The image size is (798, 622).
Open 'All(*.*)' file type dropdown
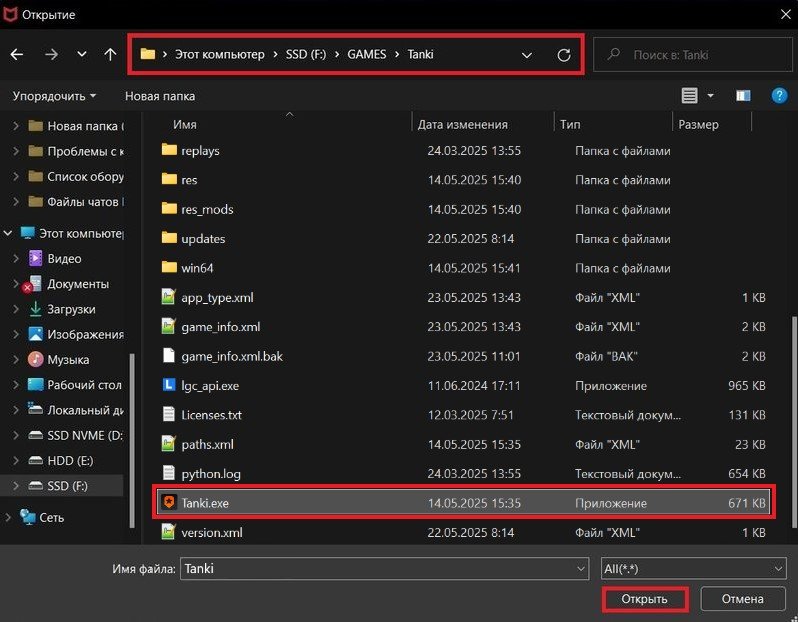point(693,569)
